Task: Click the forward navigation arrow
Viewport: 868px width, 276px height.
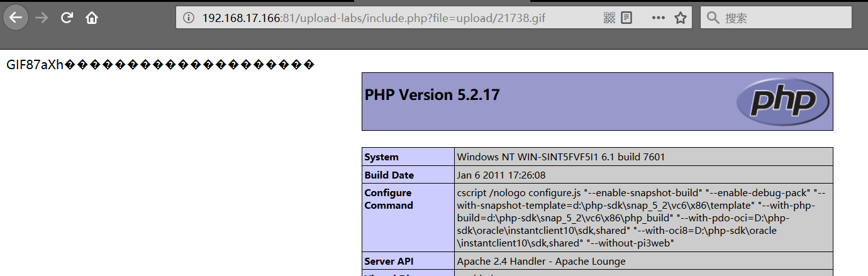Action: 42,18
